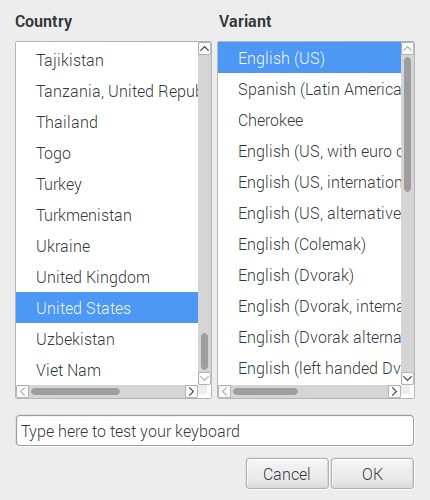The width and height of the screenshot is (430, 500).
Task: Click the Country list scroll-down arrow
Action: tap(204, 378)
